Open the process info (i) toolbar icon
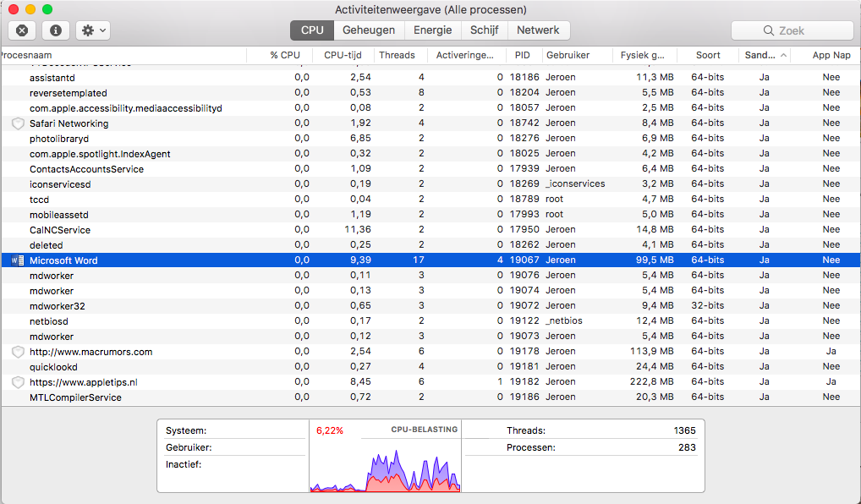Image resolution: width=861 pixels, height=504 pixels. (56, 30)
